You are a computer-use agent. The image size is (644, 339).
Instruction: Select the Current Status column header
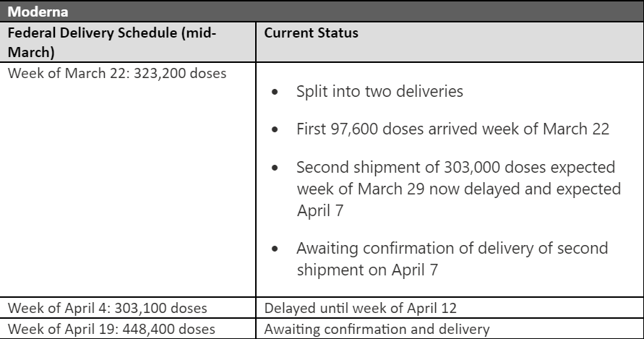450,43
